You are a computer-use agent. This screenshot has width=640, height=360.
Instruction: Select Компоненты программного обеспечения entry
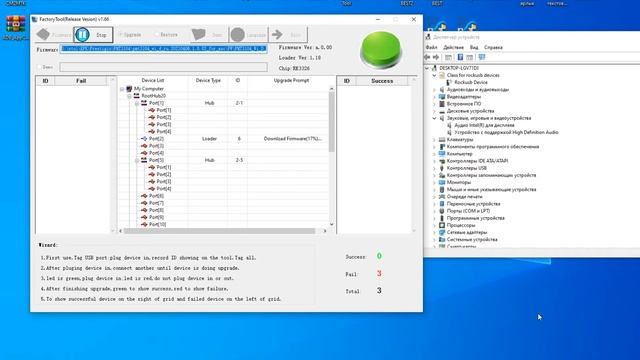[493, 147]
